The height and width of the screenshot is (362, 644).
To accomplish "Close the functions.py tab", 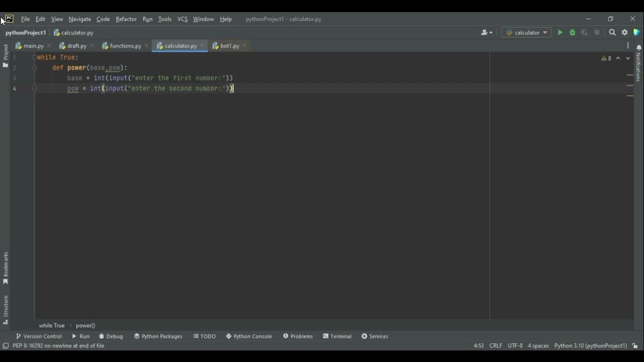I will 146,46.
